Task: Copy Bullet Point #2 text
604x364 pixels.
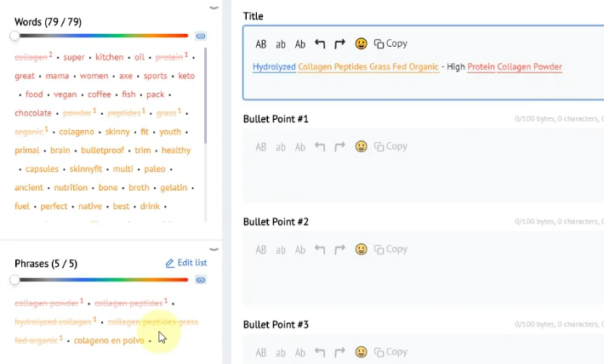Action: coord(390,249)
